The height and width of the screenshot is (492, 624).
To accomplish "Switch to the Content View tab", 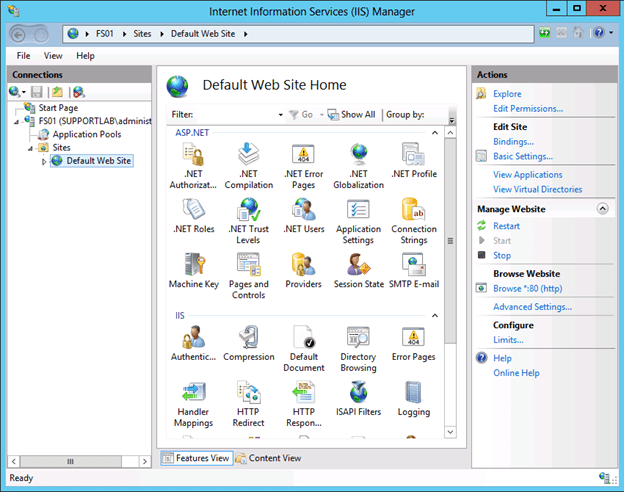I will [x=268, y=458].
